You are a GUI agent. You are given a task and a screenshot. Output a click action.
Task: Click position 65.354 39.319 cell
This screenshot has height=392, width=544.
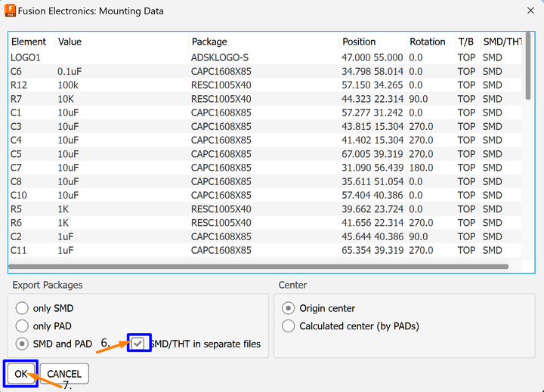tap(372, 250)
